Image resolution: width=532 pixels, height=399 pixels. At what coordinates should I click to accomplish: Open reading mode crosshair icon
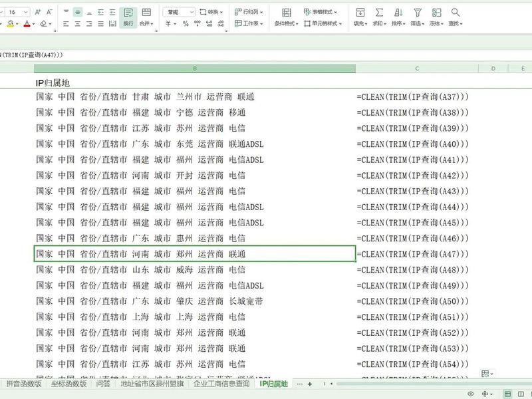point(485,394)
